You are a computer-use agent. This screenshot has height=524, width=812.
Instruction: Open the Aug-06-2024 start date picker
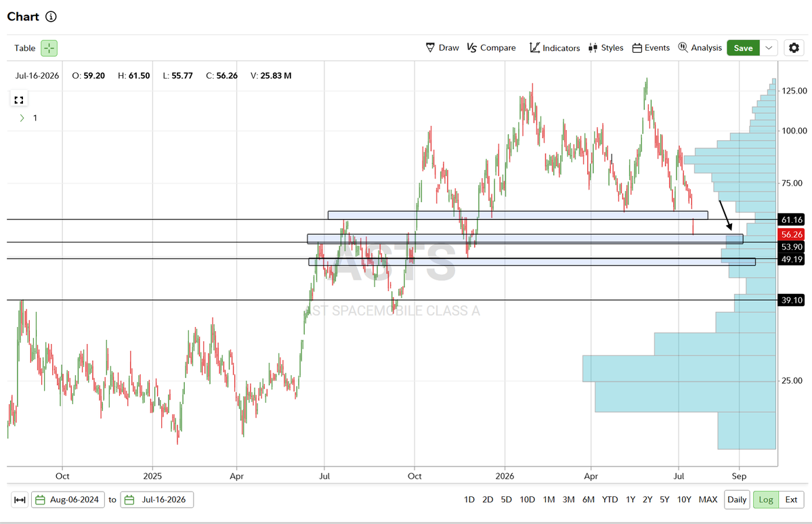68,500
